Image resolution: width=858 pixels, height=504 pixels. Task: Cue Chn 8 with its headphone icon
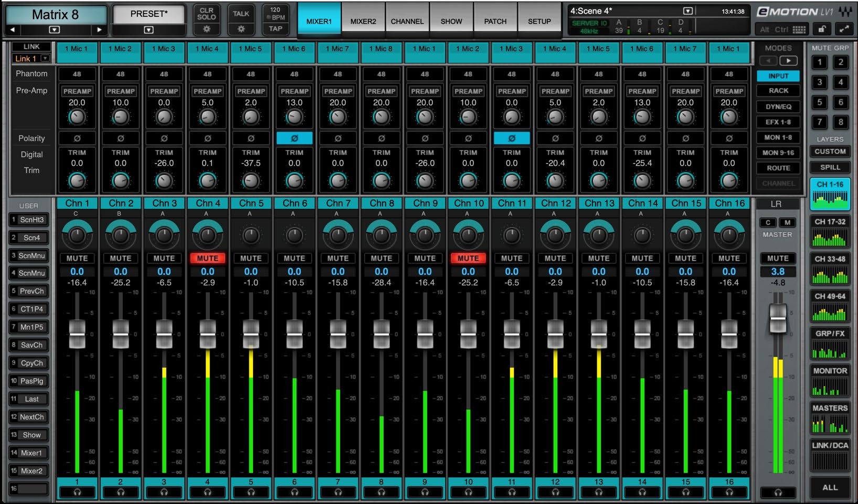click(x=382, y=492)
